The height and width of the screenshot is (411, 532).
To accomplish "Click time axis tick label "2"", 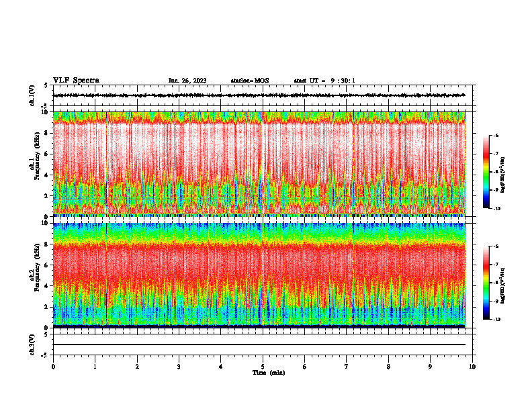I will 137,367.
